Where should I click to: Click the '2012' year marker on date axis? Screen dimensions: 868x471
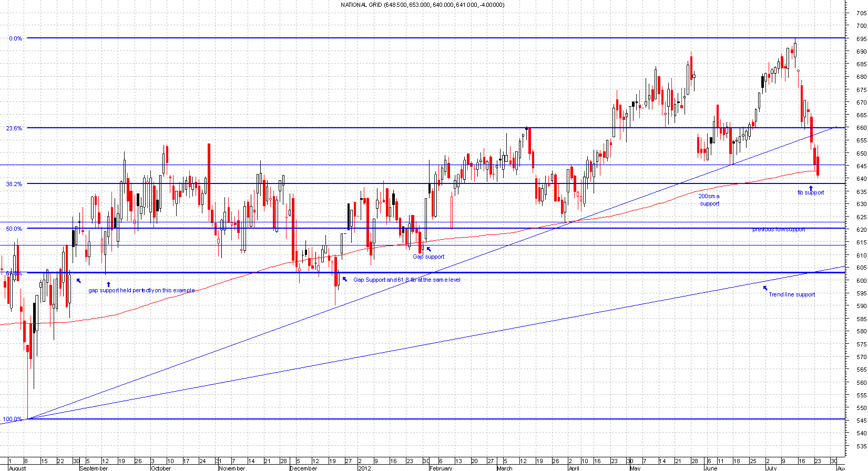click(x=364, y=468)
